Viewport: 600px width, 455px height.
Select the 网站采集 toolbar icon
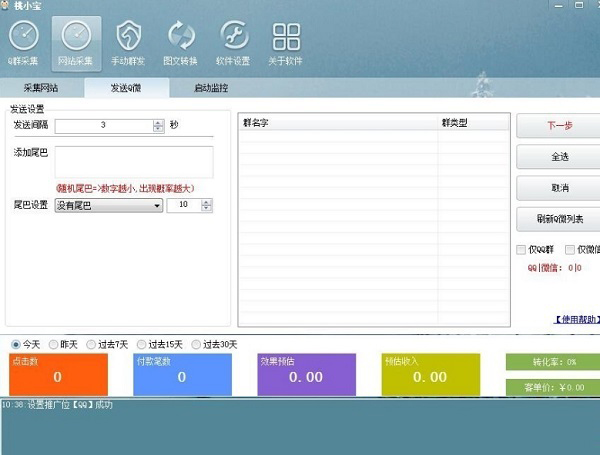[x=76, y=44]
